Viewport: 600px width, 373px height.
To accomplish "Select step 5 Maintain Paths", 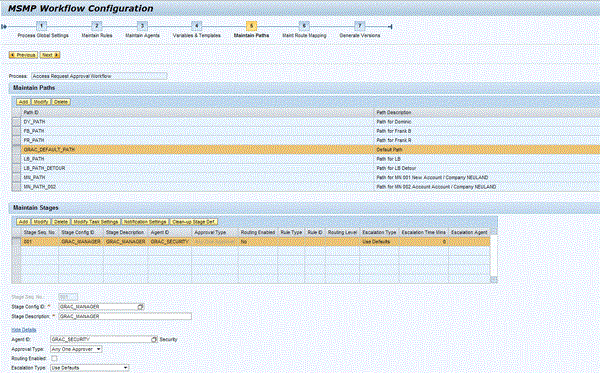I will click(x=251, y=26).
